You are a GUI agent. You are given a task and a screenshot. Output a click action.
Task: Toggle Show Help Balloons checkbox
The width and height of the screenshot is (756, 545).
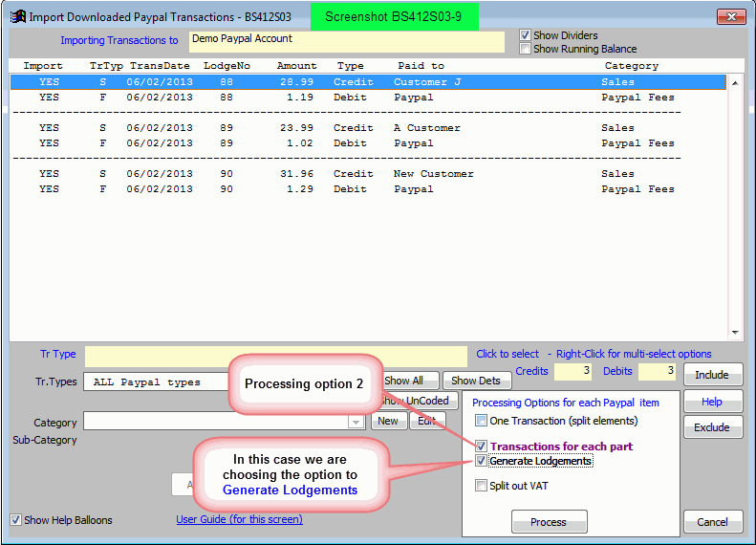click(16, 520)
